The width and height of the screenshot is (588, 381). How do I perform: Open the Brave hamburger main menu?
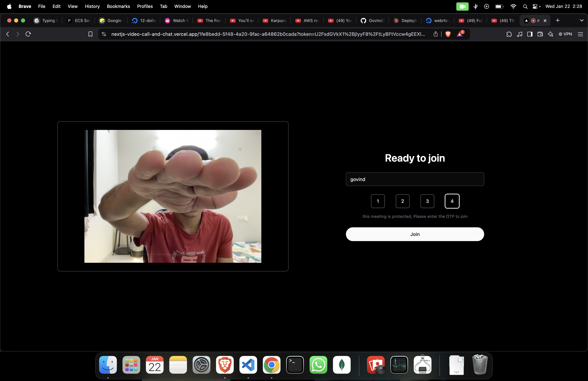(581, 34)
